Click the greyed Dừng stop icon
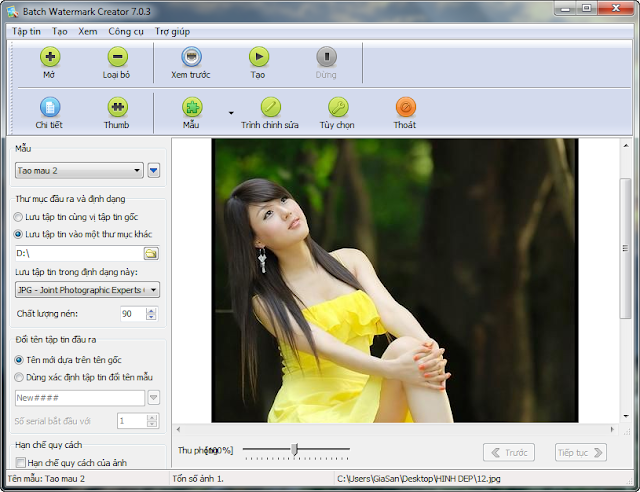The image size is (640, 492). [x=326, y=56]
